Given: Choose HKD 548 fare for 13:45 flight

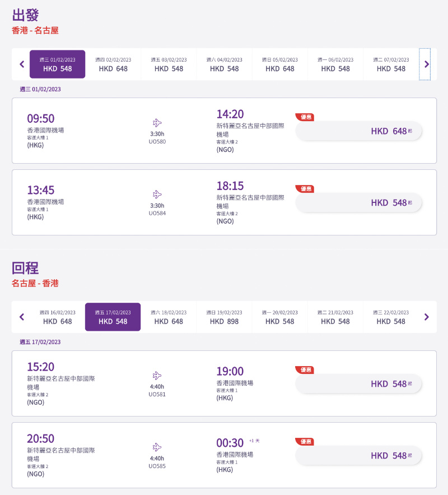Looking at the screenshot, I should click(358, 203).
